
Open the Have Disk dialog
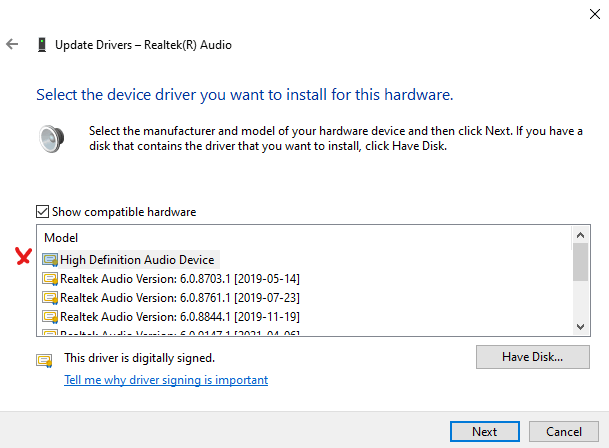click(x=532, y=357)
